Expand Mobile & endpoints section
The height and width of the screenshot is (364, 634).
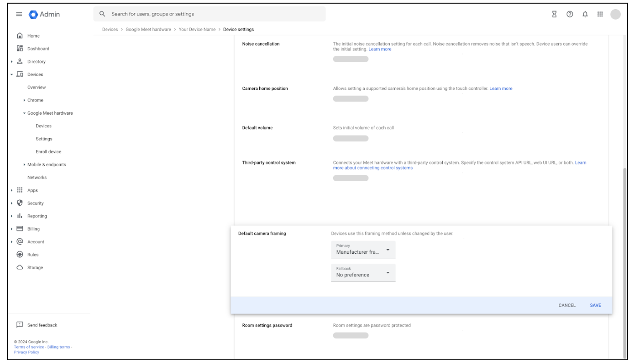[x=25, y=164]
